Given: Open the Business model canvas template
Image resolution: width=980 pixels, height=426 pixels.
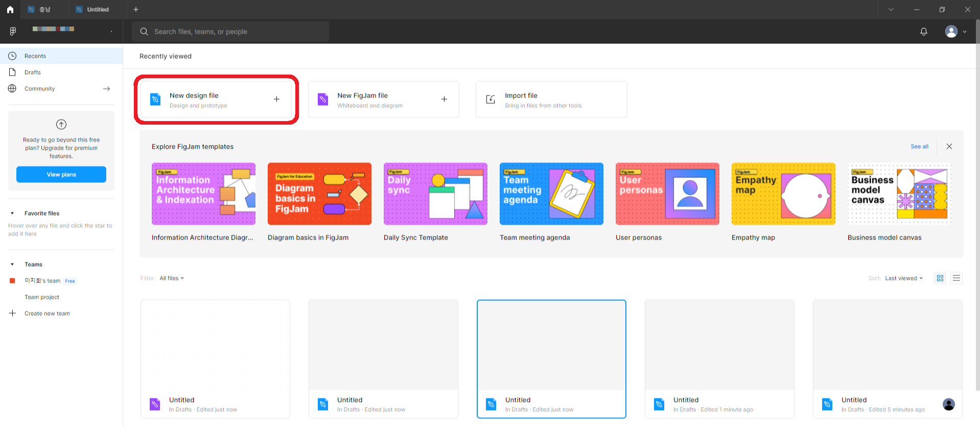Looking at the screenshot, I should tap(899, 194).
